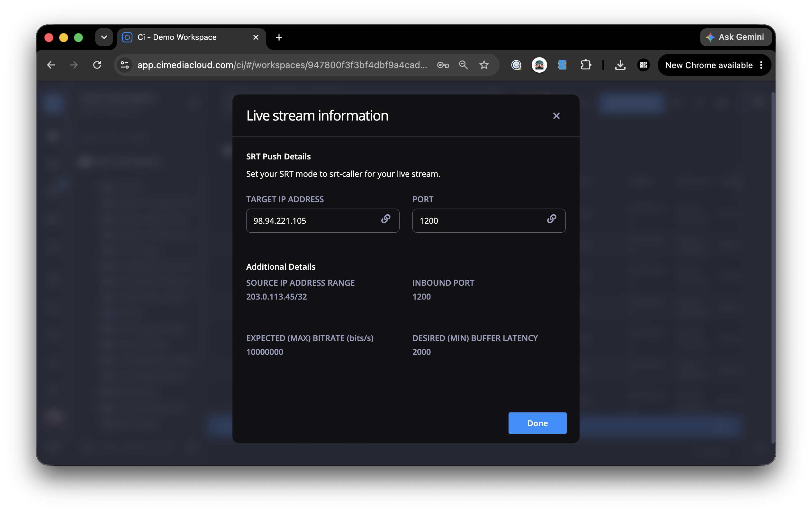Open the Chrome profile avatar
The height and width of the screenshot is (513, 812).
pyautogui.click(x=643, y=65)
